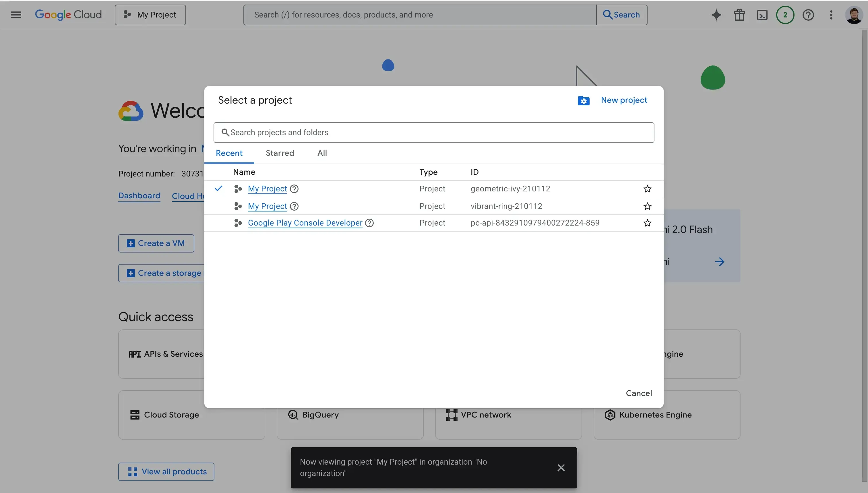The image size is (868, 493).
Task: Open the My Project picker dropdown
Action: (x=150, y=15)
